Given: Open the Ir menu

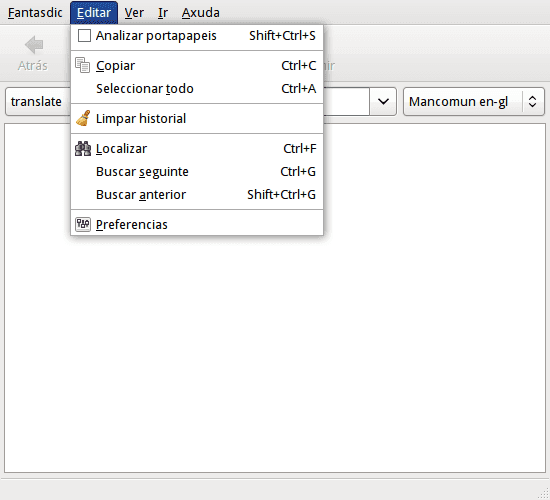Looking at the screenshot, I should [x=163, y=13].
